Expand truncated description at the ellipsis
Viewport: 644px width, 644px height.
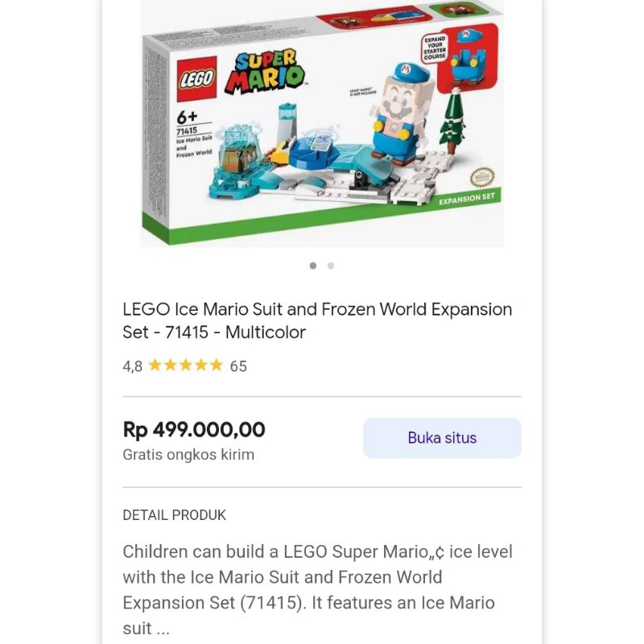[x=162, y=629]
